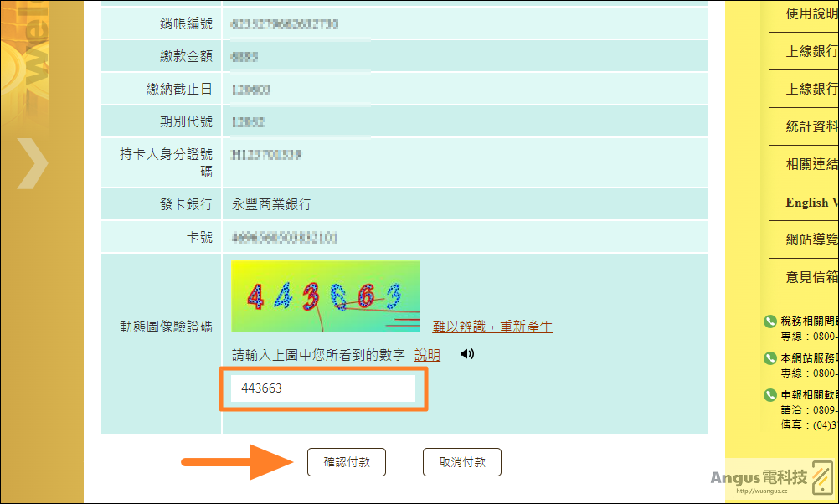This screenshot has width=839, height=504.
Task: Click the 繳納截止日 row label
Action: (180, 89)
